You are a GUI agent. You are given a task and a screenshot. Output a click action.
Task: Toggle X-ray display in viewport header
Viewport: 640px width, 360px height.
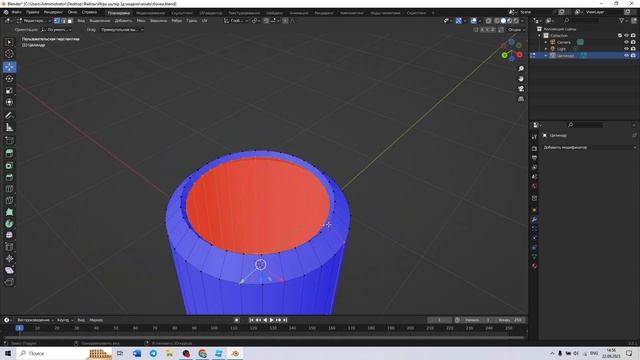pyautogui.click(x=488, y=20)
